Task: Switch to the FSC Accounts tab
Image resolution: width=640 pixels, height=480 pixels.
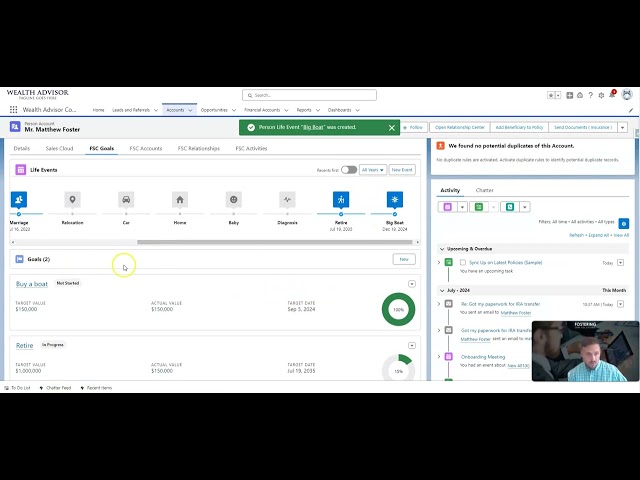Action: pos(146,149)
